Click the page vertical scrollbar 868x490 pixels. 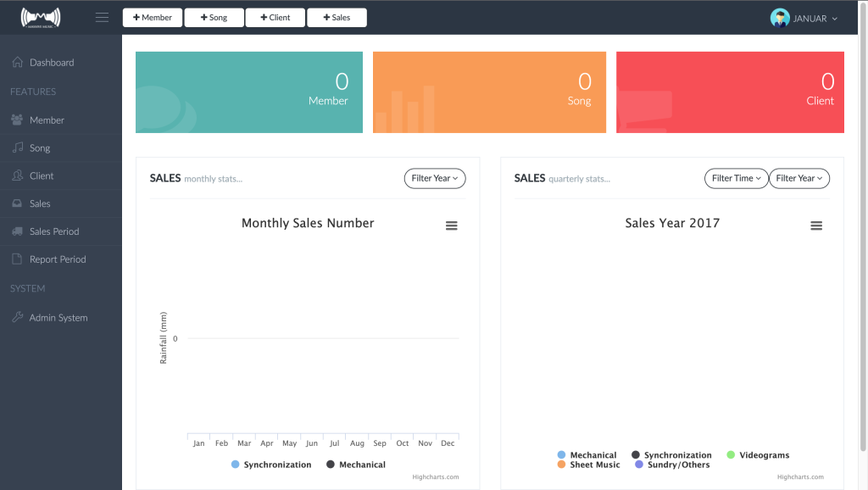[863, 227]
